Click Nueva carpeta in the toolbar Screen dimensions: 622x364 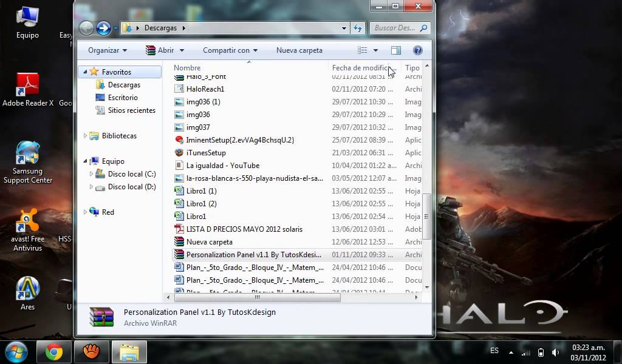[x=299, y=50]
